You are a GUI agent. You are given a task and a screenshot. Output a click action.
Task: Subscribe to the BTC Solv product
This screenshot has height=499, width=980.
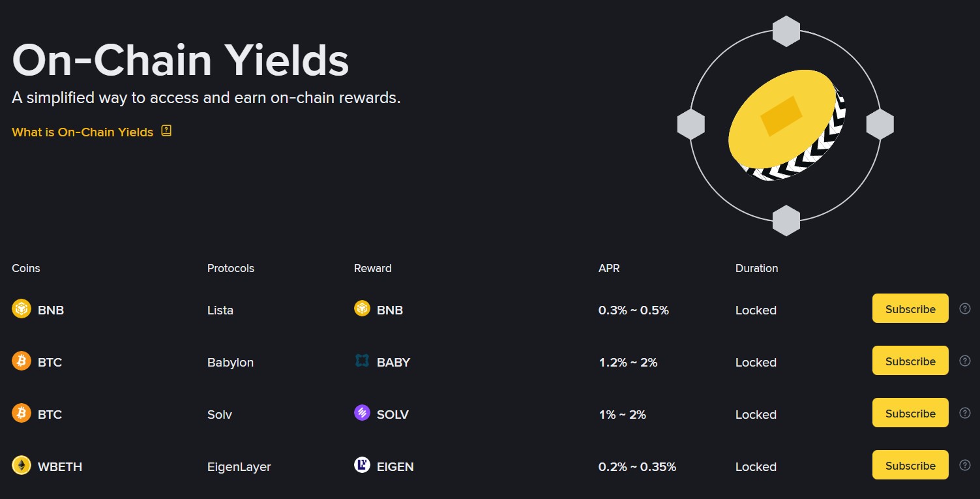tap(910, 413)
